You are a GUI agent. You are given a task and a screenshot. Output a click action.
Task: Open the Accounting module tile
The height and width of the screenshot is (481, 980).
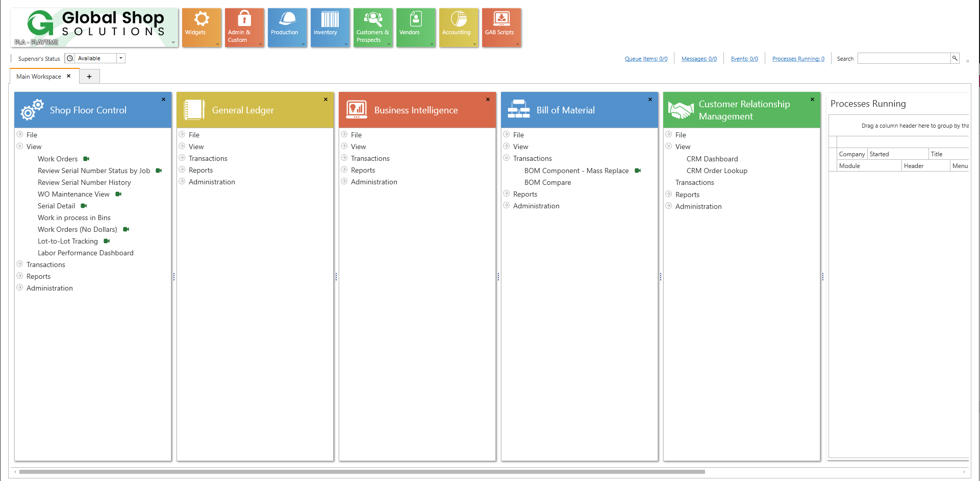coord(459,28)
